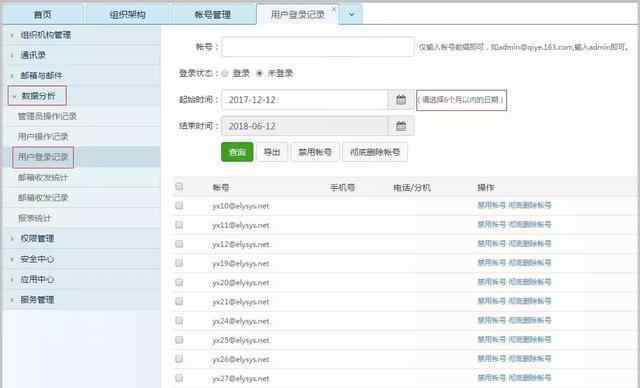Click 禁用帐号 link for yx10@elysys.net
The height and width of the screenshot is (388, 640).
click(491, 205)
